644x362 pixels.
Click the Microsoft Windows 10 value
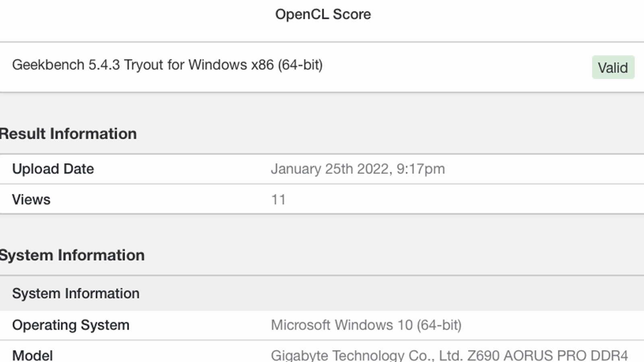pyautogui.click(x=342, y=325)
